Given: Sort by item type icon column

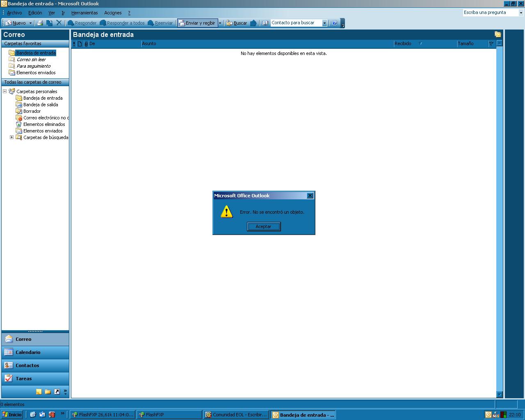Looking at the screenshot, I should coord(80,43).
